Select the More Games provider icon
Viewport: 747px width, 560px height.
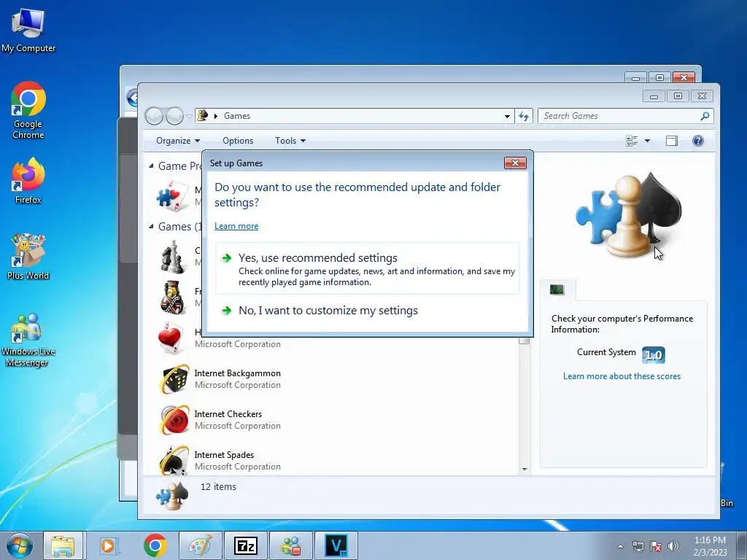[x=172, y=196]
